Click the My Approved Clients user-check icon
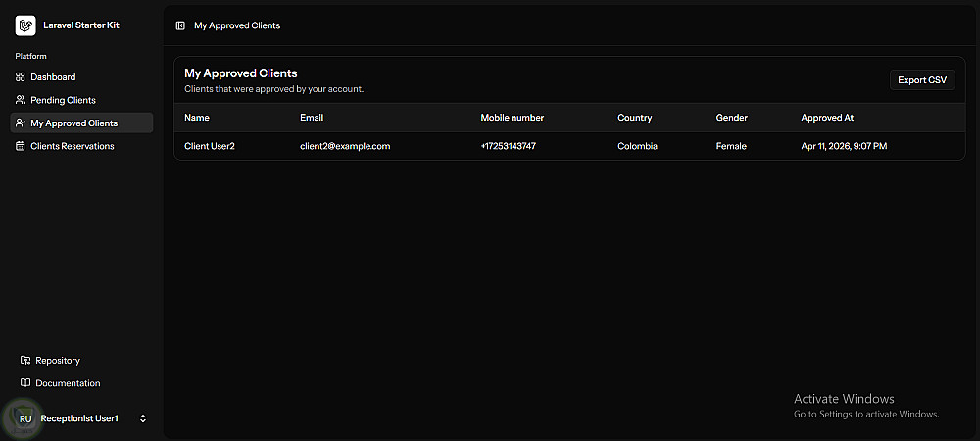This screenshot has width=980, height=441. coord(21,123)
